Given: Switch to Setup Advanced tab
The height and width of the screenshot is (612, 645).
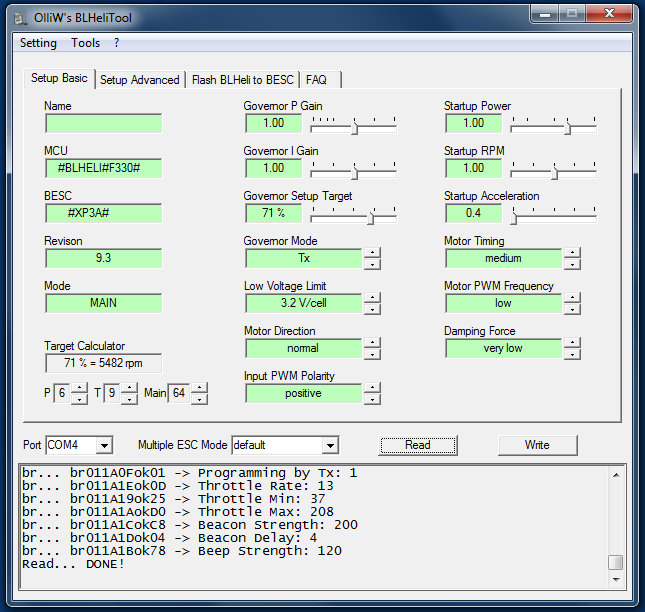Looking at the screenshot, I should pos(140,80).
